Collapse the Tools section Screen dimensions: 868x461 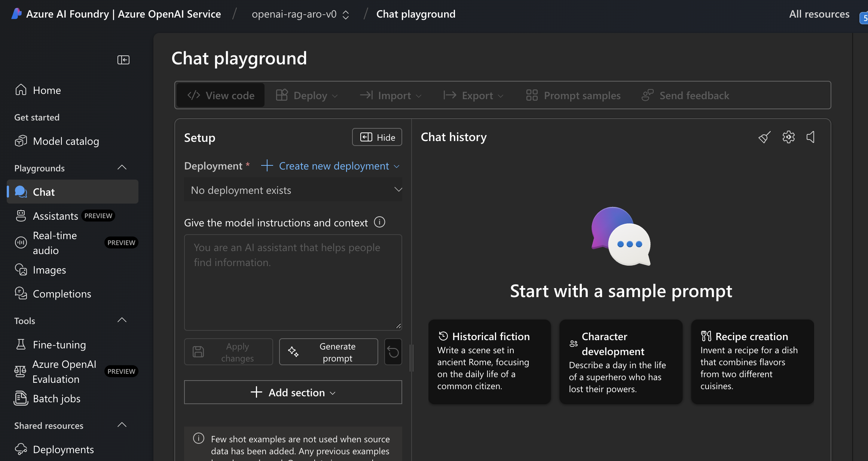(x=122, y=320)
